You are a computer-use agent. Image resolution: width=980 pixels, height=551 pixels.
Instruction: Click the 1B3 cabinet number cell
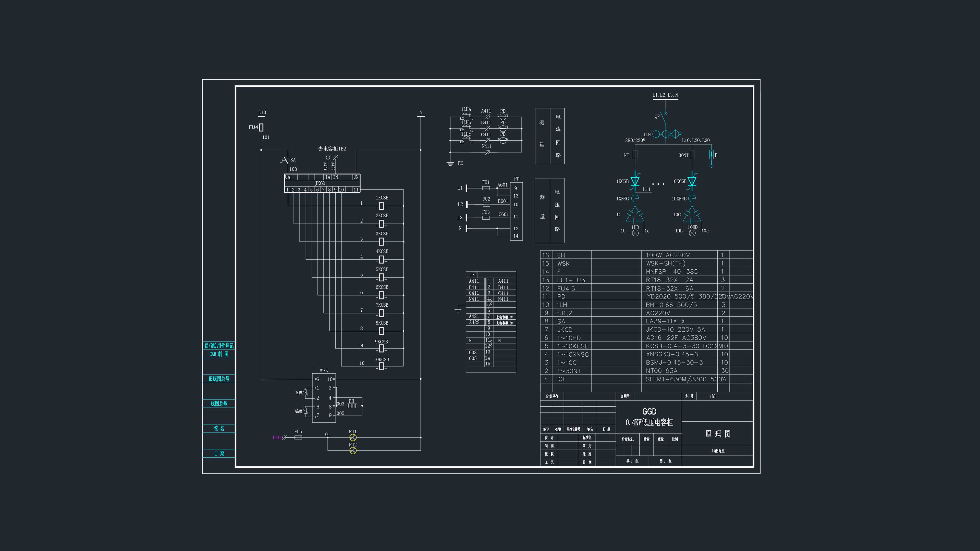713,397
